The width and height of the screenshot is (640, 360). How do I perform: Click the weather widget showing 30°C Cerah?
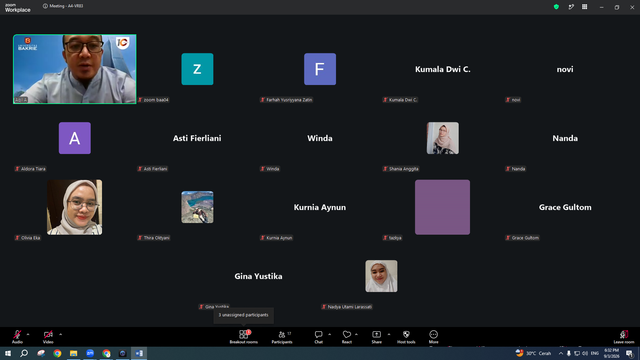coord(533,353)
